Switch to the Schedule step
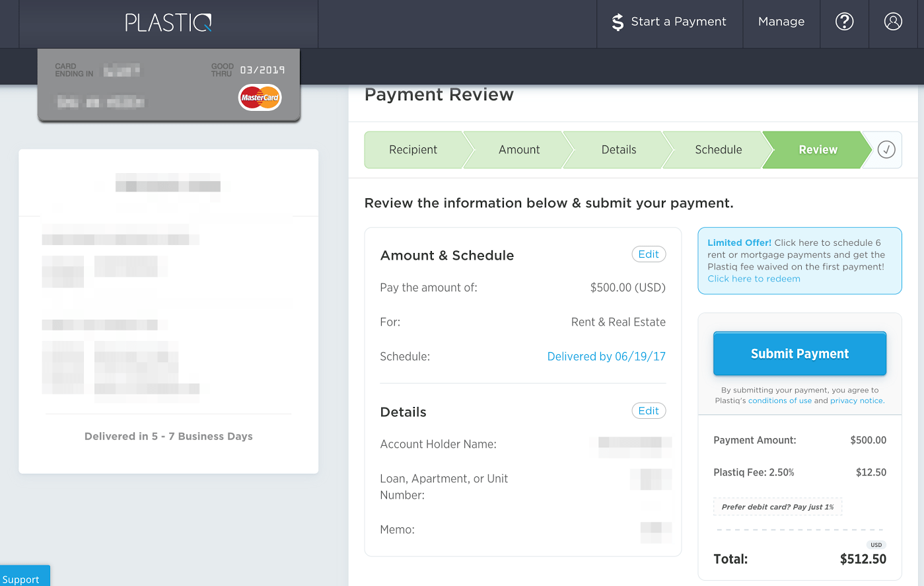924x586 pixels. (x=719, y=150)
